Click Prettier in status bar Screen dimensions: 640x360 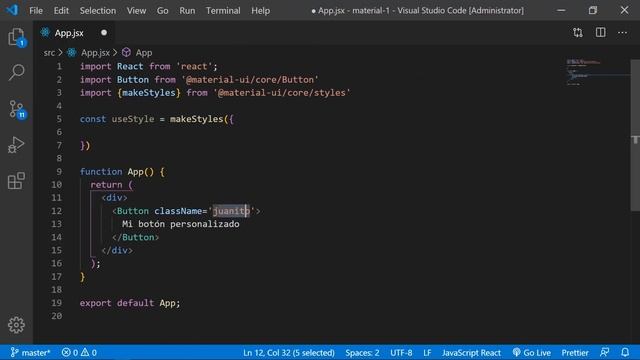(x=575, y=352)
